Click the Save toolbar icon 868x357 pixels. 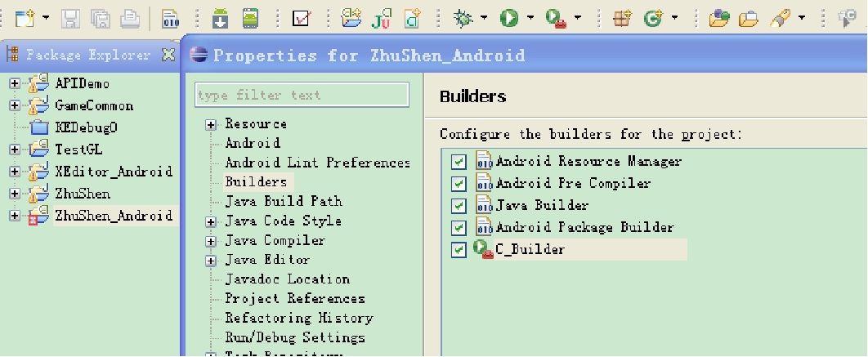coord(70,20)
